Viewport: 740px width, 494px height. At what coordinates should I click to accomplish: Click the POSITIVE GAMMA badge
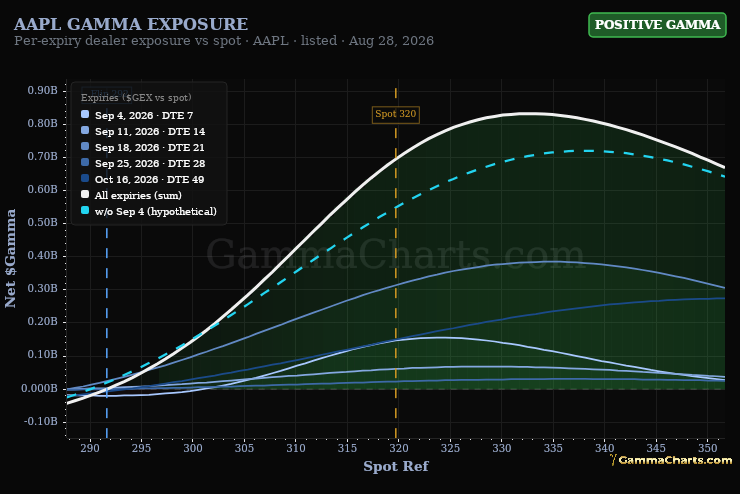(x=657, y=25)
